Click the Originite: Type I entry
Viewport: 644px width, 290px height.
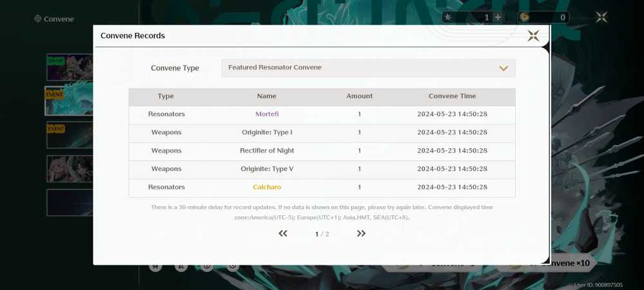coord(267,132)
